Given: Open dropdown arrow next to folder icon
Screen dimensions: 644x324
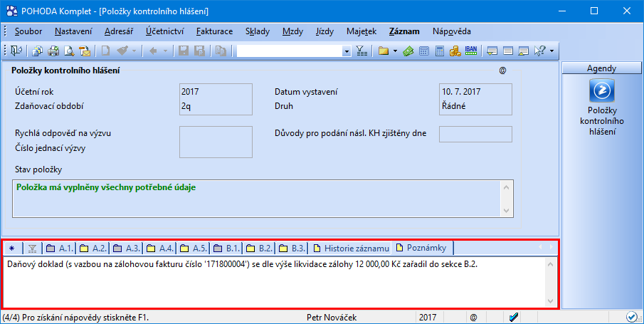Looking at the screenshot, I should 395,51.
